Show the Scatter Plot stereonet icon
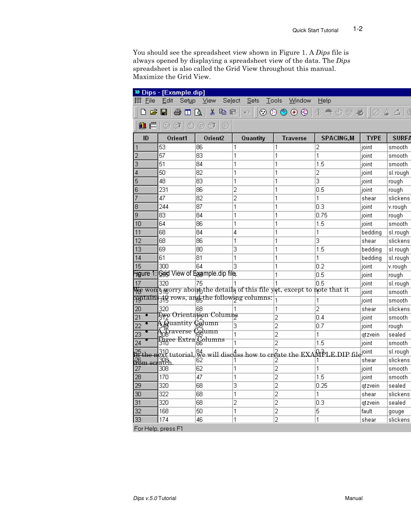The image size is (411, 532). pos(273,112)
